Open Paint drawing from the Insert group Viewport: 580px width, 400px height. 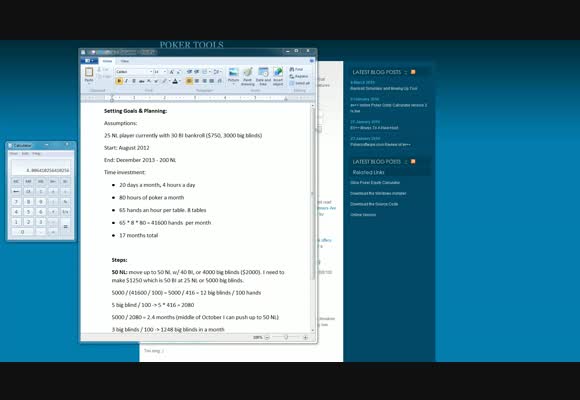click(x=248, y=77)
